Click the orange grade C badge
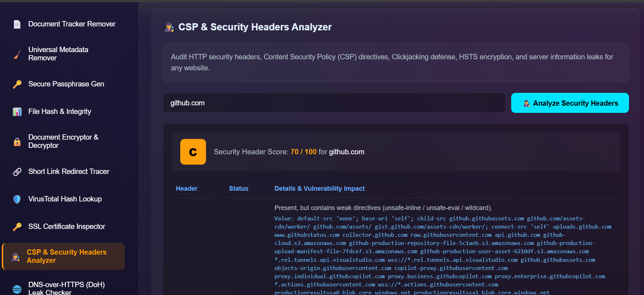Screen dimensions: 644x295 pyautogui.click(x=193, y=152)
